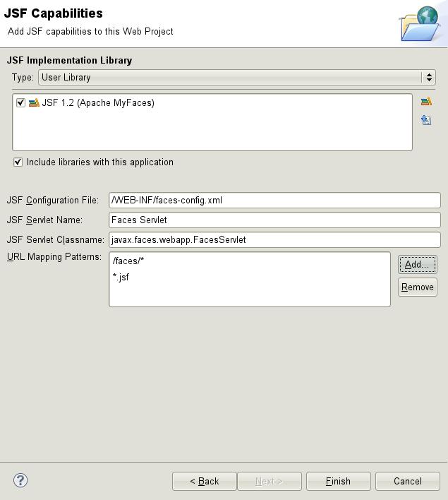Toggle Include libraries with this application
The width and height of the screenshot is (448, 500).
click(18, 162)
